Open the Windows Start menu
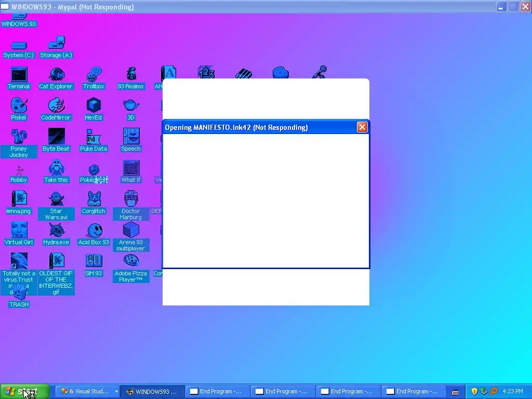532x399 pixels. 25,392
